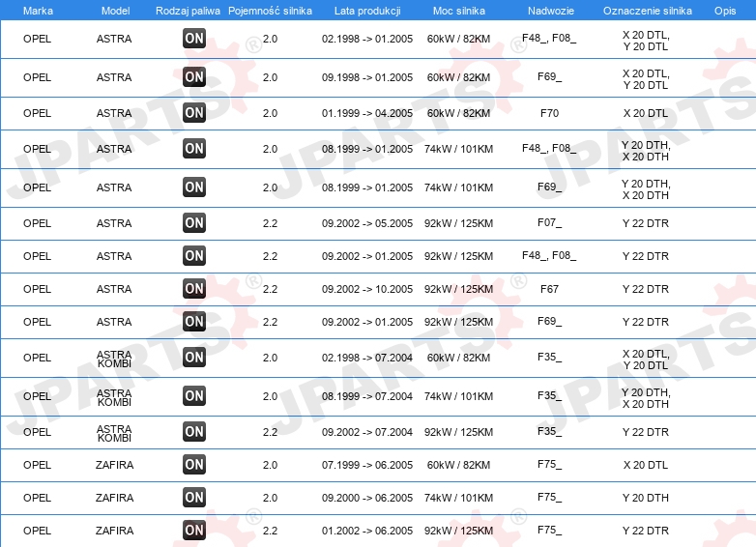This screenshot has width=756, height=547.
Task: Click 60kW / 82KM in the Zafira 07.1999 row
Action: pos(458,465)
